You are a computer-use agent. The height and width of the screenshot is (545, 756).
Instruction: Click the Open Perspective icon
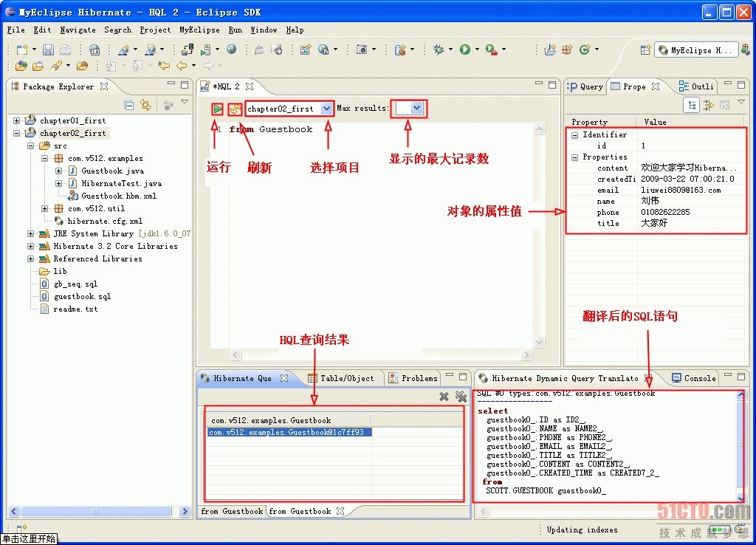click(645, 49)
